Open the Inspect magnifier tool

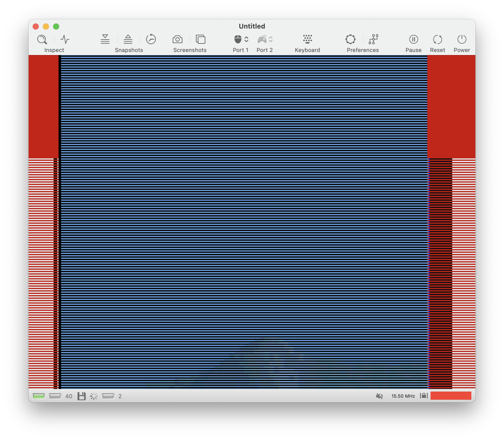coord(42,40)
